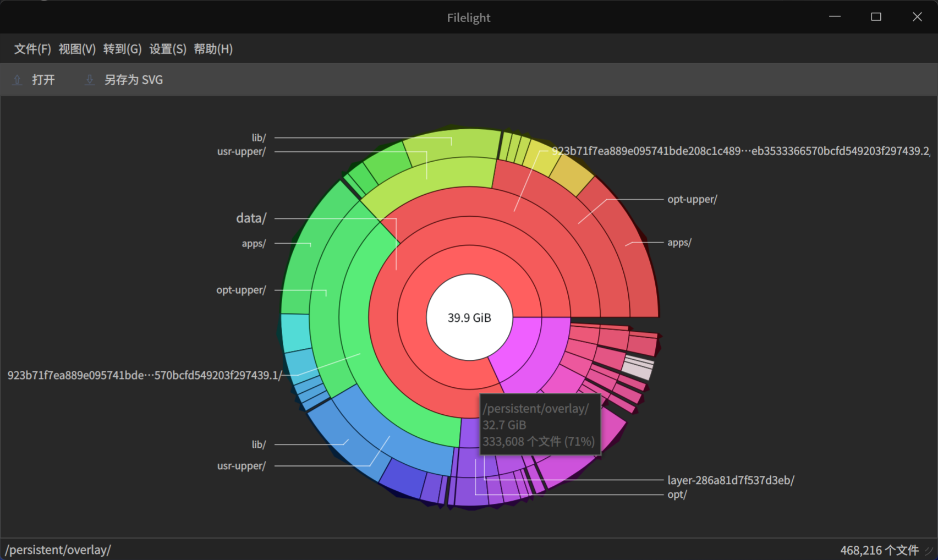Click the bottom-left usr-upper/ label
Viewport: 938px width, 560px height.
point(242,466)
